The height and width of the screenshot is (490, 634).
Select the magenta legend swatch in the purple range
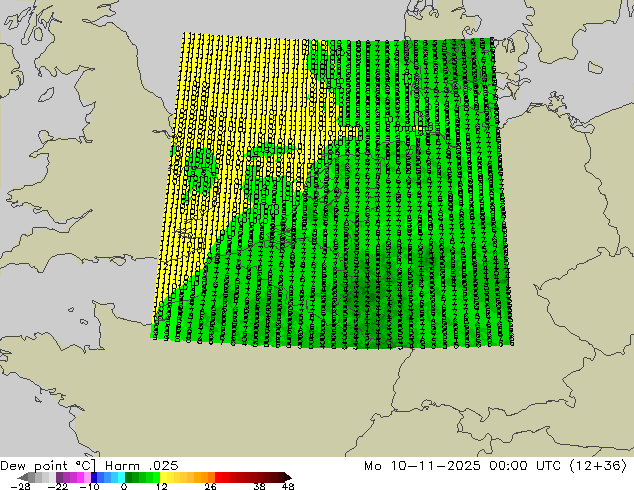click(x=80, y=477)
